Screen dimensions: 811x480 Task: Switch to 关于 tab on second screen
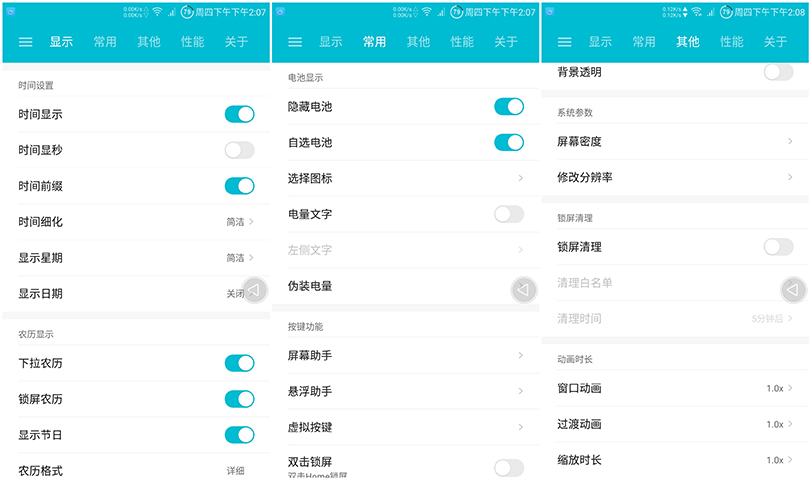pyautogui.click(x=506, y=42)
